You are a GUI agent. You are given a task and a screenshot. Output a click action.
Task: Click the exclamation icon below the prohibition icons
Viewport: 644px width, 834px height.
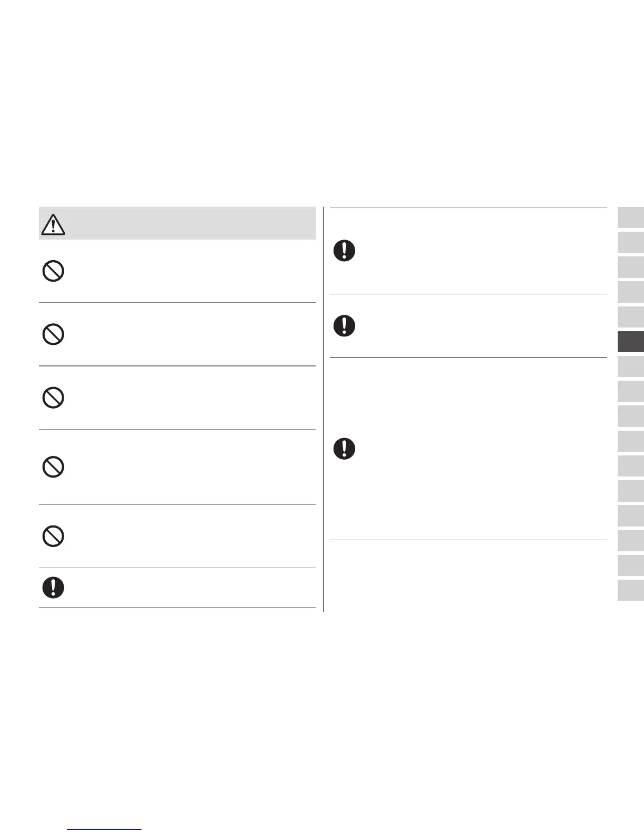coord(53,587)
